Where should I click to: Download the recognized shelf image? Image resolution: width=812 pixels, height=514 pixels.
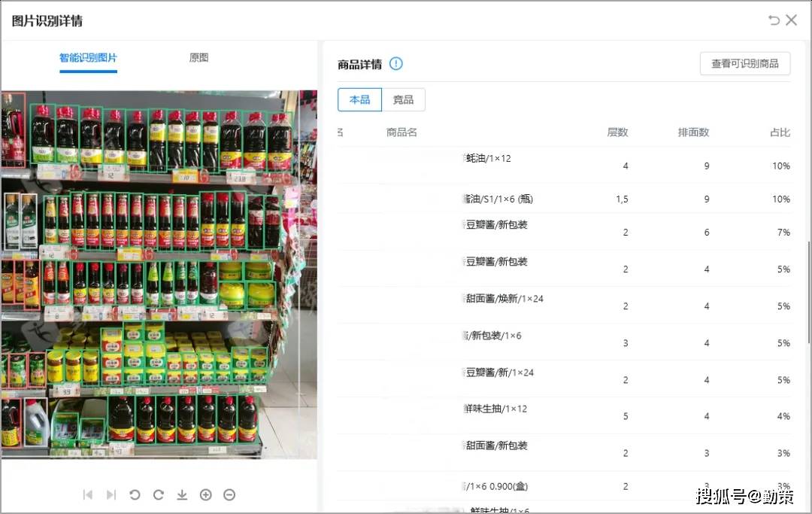tap(182, 494)
